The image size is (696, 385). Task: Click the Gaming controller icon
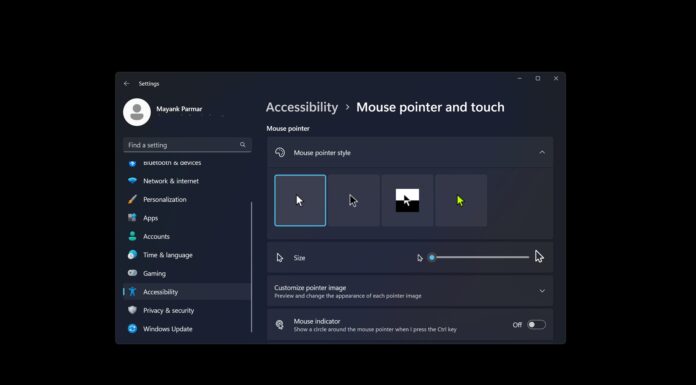pos(132,273)
